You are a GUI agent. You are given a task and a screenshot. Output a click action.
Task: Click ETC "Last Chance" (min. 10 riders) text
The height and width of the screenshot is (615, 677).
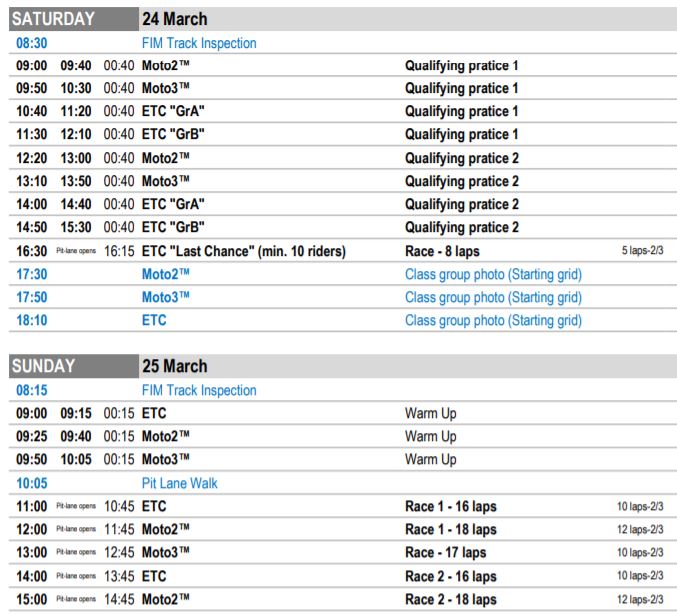click(x=246, y=251)
